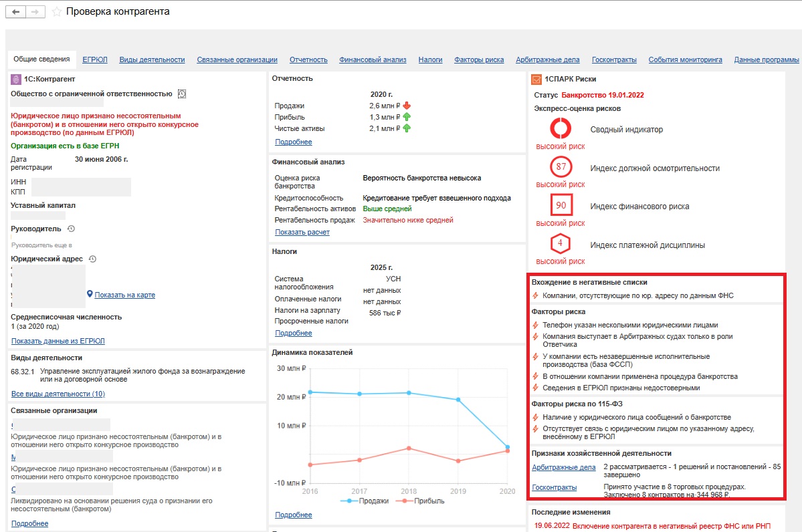This screenshot has width=802, height=532.
Task: Click the back navigation arrow
Action: click(x=16, y=12)
